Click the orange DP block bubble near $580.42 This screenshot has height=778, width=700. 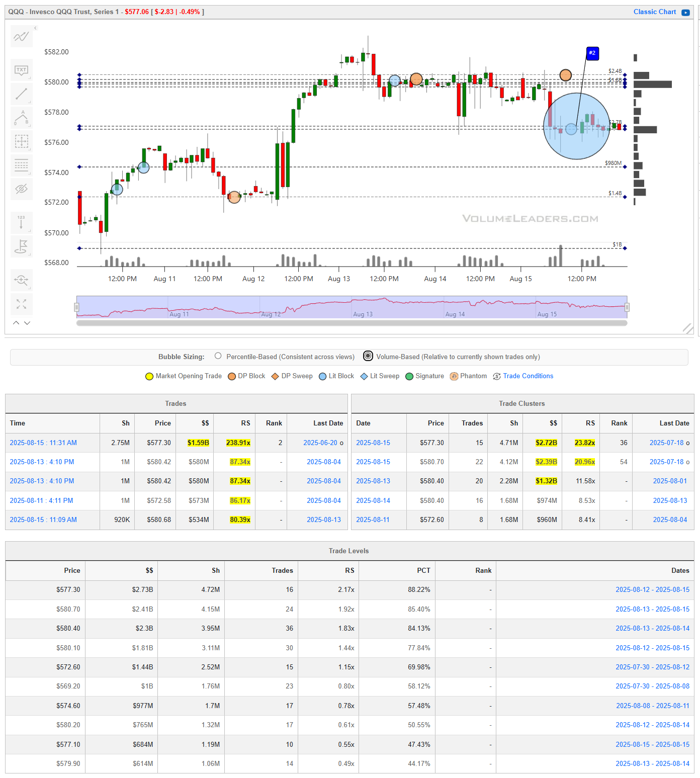click(x=416, y=79)
